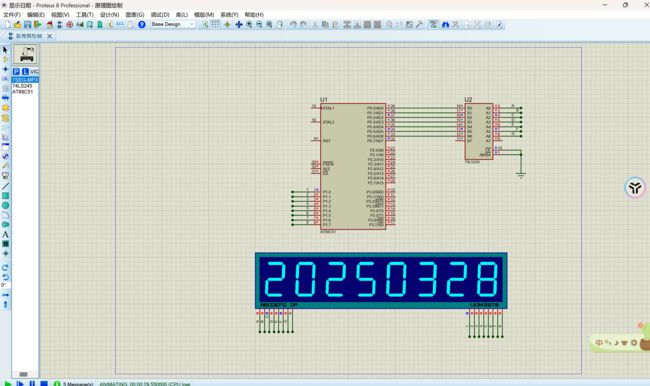Pause the running simulation
Image resolution: width=650 pixels, height=386 pixels.
click(32, 383)
